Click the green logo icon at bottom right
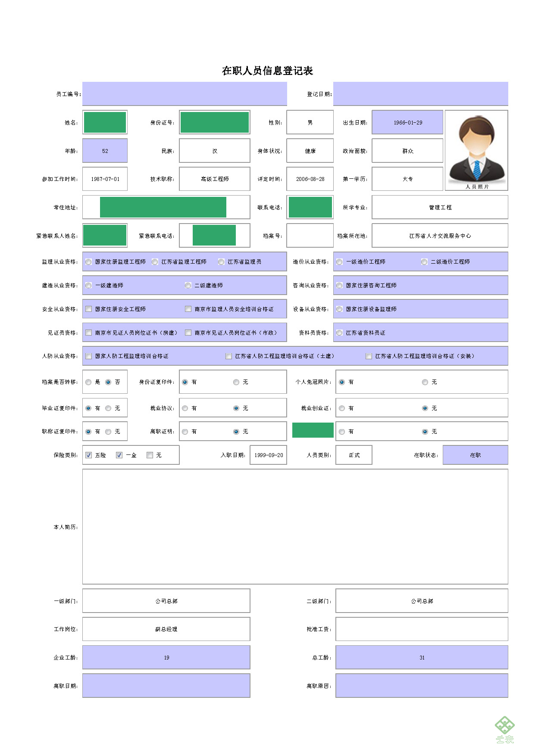Viewport: 535px width, 756px height. [x=504, y=730]
